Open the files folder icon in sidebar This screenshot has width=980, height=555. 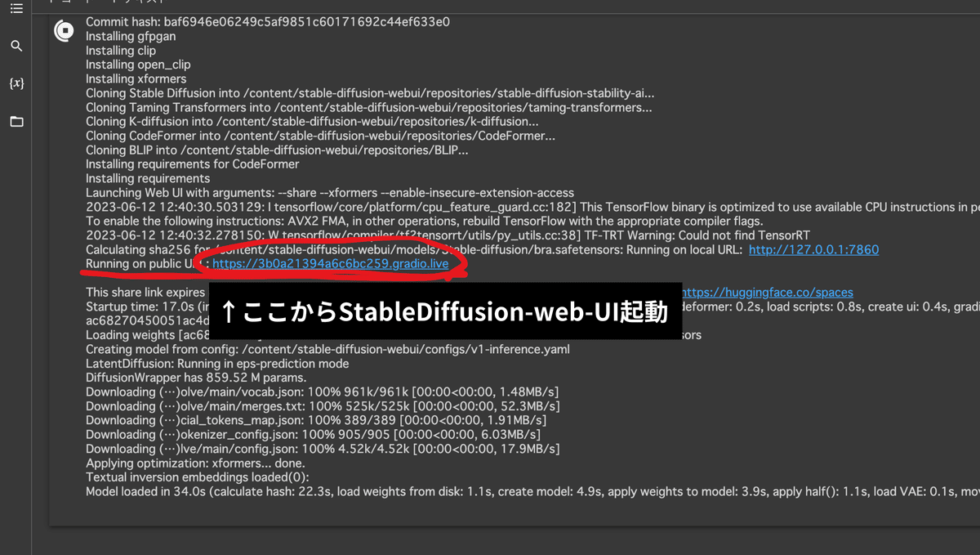click(x=16, y=121)
